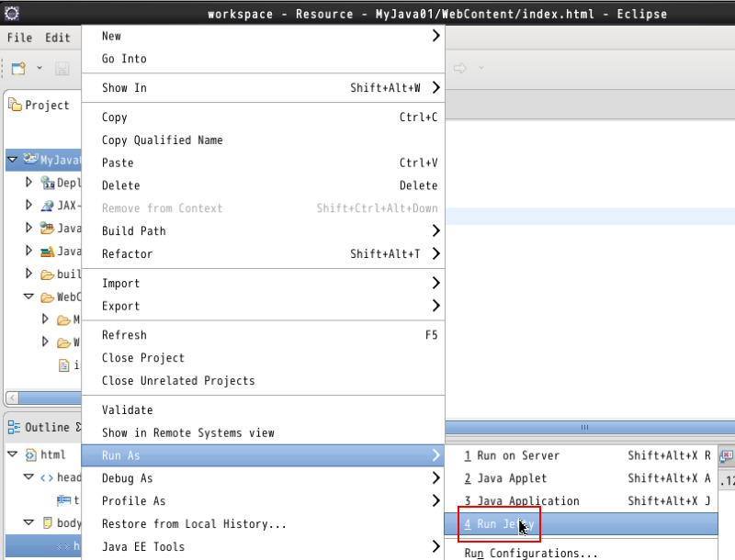Open the New submenu

coord(263,36)
